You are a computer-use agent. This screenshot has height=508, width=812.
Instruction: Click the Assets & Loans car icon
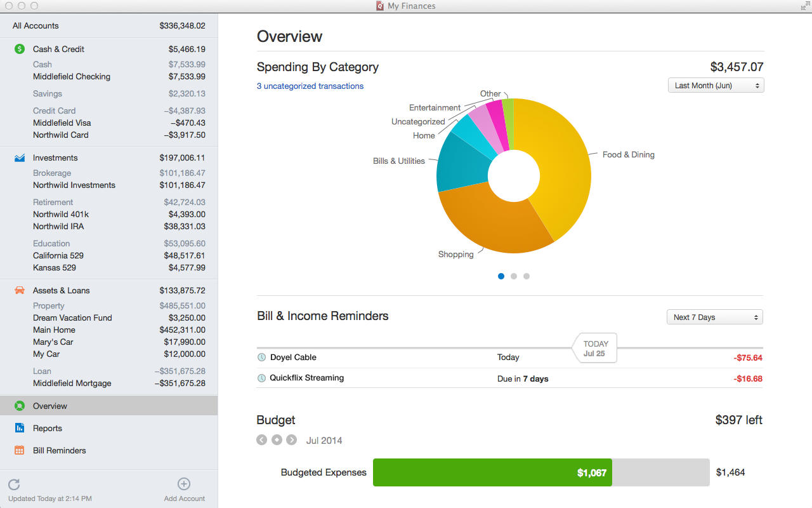pyautogui.click(x=20, y=290)
